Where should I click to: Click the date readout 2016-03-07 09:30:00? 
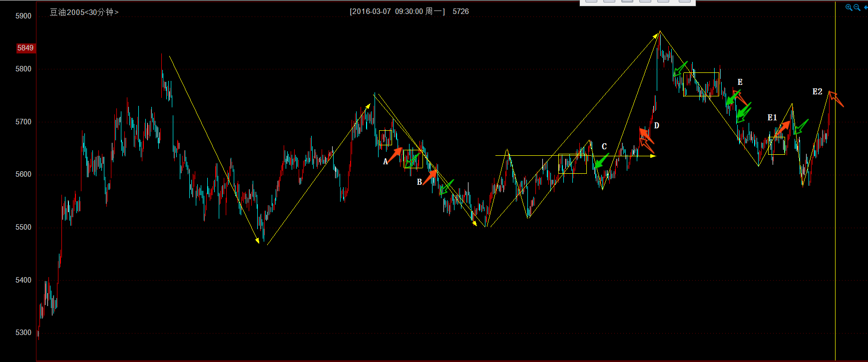tap(387, 11)
